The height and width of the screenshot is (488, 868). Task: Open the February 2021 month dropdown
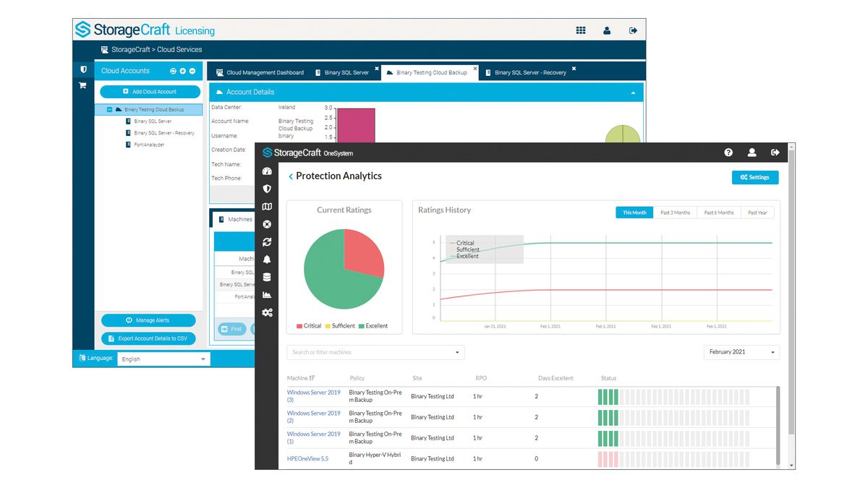click(x=741, y=352)
